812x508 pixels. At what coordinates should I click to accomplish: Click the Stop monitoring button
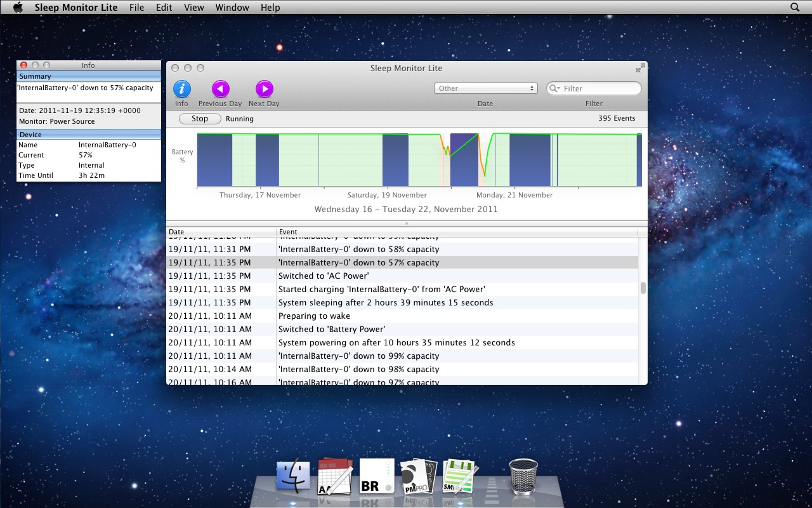(200, 119)
